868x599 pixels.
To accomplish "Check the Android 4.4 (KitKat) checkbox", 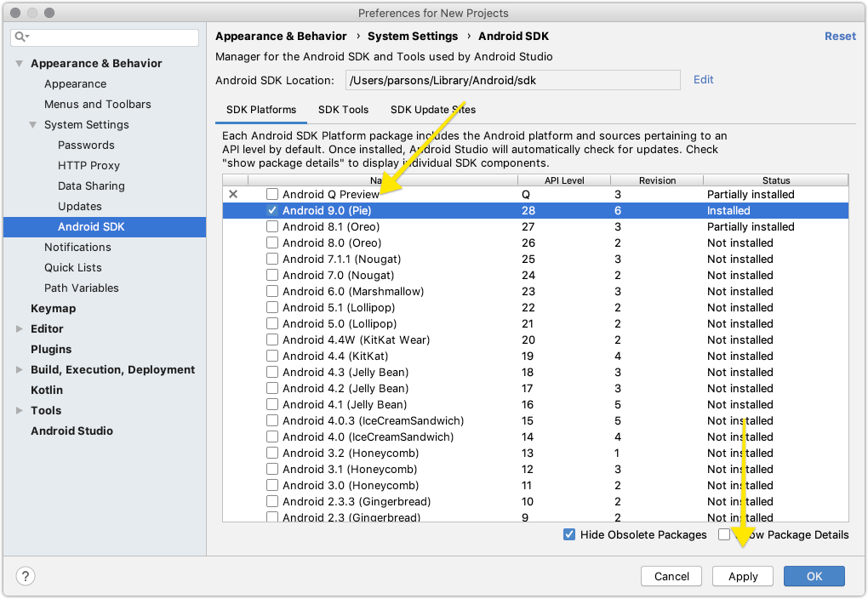I will 271,356.
